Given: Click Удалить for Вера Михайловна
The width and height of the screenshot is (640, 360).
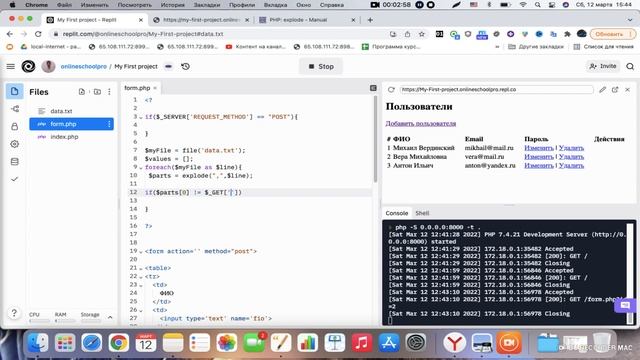Looking at the screenshot, I should pos(571,157).
